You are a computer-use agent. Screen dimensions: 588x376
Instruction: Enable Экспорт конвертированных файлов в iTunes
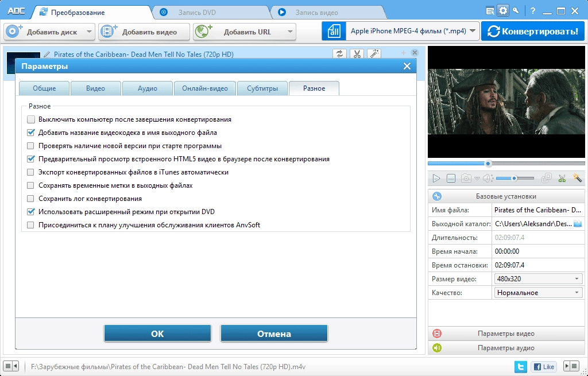[31, 172]
